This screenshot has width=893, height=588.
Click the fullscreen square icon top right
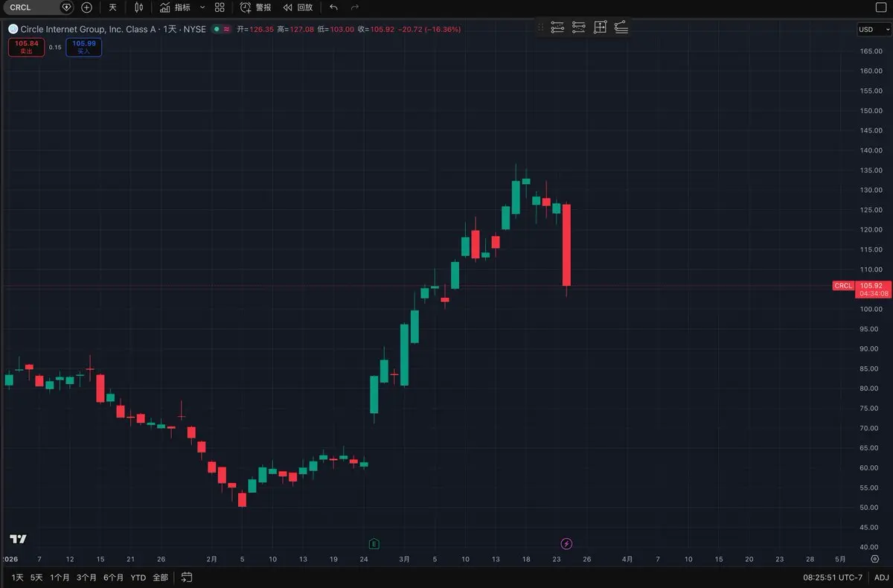click(x=881, y=7)
